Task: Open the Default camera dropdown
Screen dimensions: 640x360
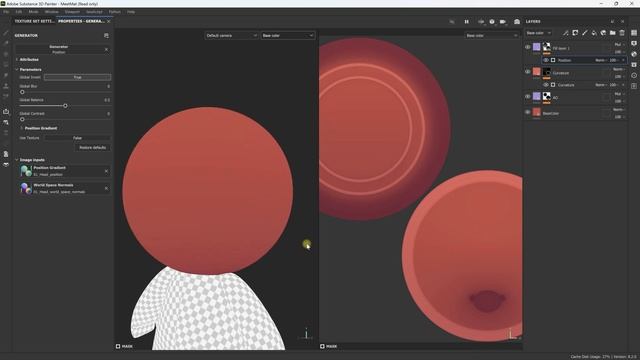Action: tap(231, 36)
